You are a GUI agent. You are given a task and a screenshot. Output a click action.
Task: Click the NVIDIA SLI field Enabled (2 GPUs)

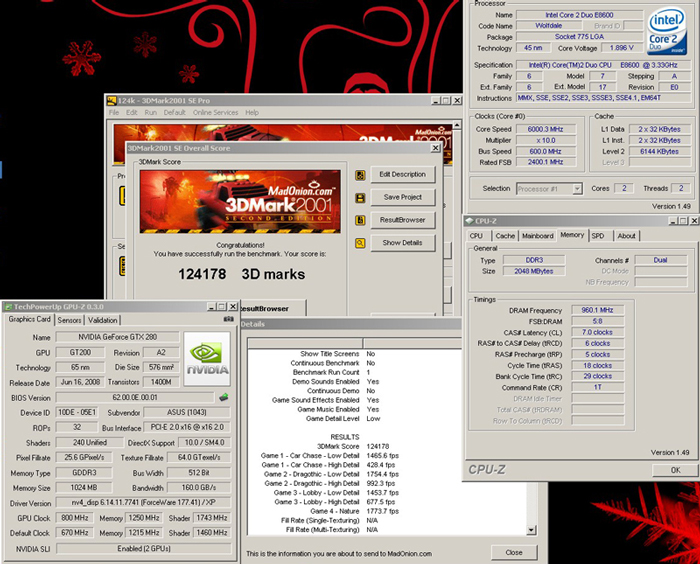tap(143, 548)
